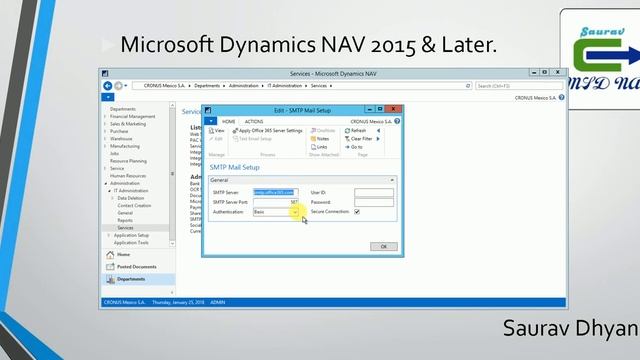
Task: Go back with the blue navigation arrow
Action: [108, 86]
